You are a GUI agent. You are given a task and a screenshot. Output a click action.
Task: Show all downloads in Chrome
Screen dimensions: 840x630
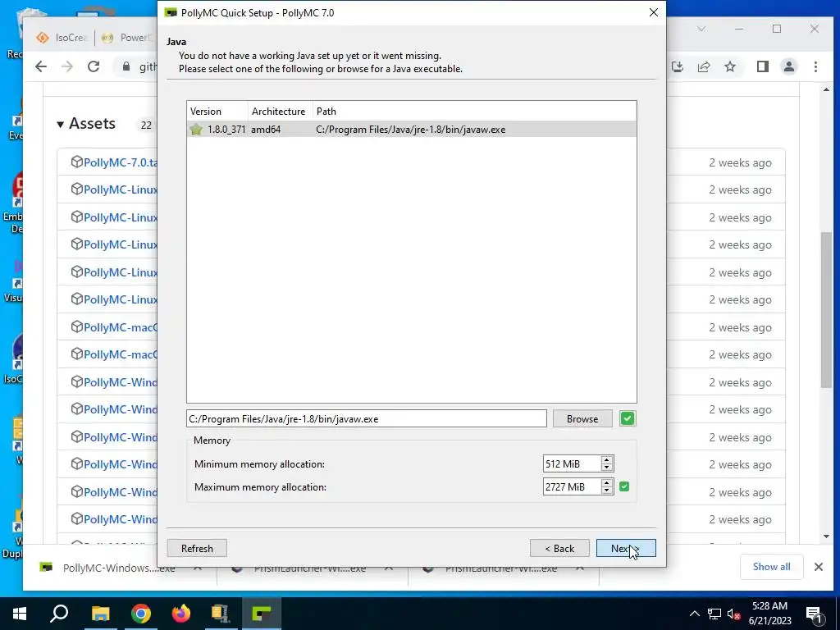click(x=771, y=567)
